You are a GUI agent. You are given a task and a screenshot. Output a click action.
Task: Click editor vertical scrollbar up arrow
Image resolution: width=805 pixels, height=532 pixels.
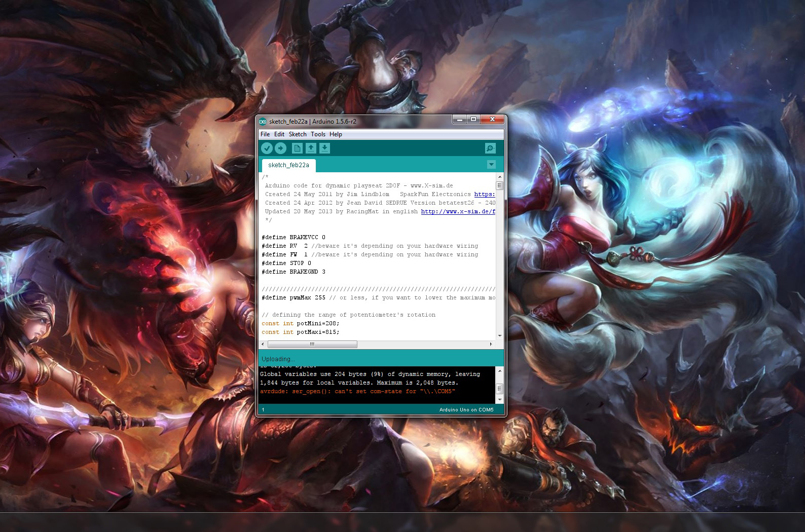click(x=499, y=177)
